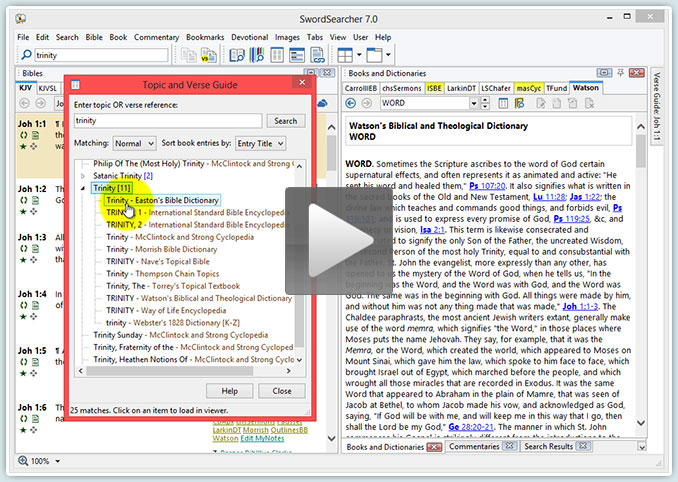Image resolution: width=678 pixels, height=482 pixels.
Task: Open the WORD entry combo box dropdown
Action: (x=473, y=103)
